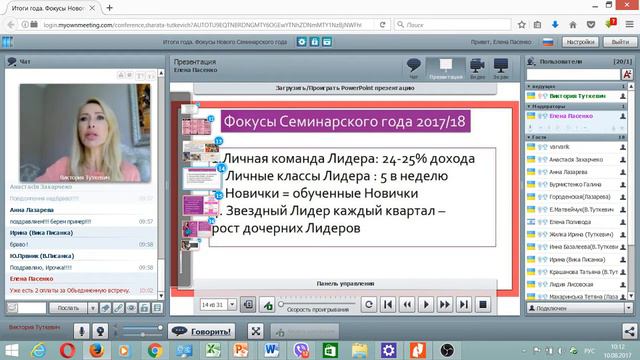Click the chat message input field
Viewport: 640px width, 360px height.
[32, 308]
